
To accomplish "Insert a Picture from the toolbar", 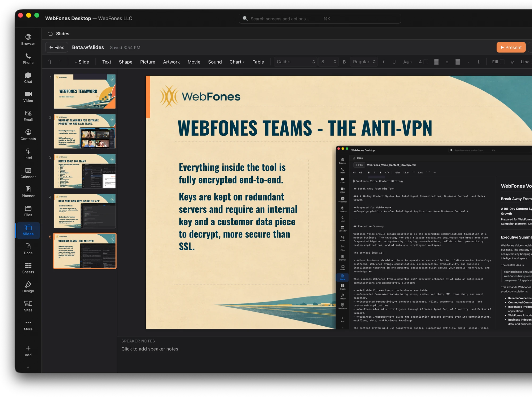I will [x=148, y=62].
